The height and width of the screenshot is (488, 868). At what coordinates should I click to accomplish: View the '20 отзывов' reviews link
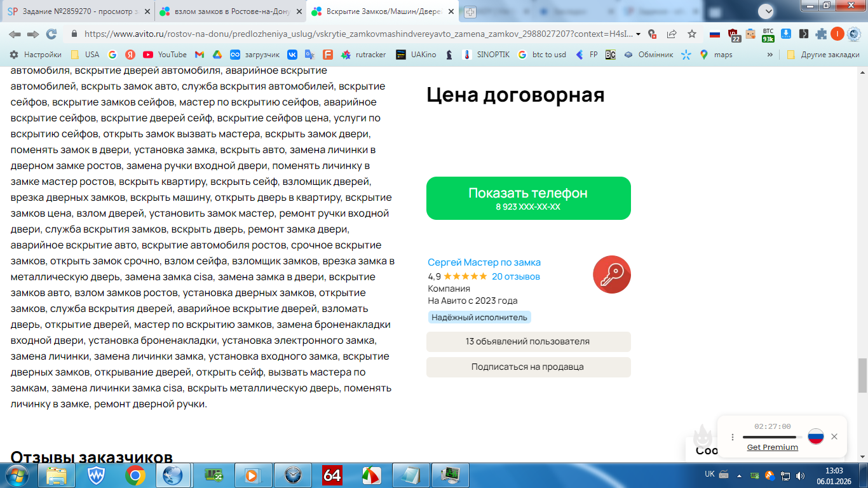click(x=516, y=276)
